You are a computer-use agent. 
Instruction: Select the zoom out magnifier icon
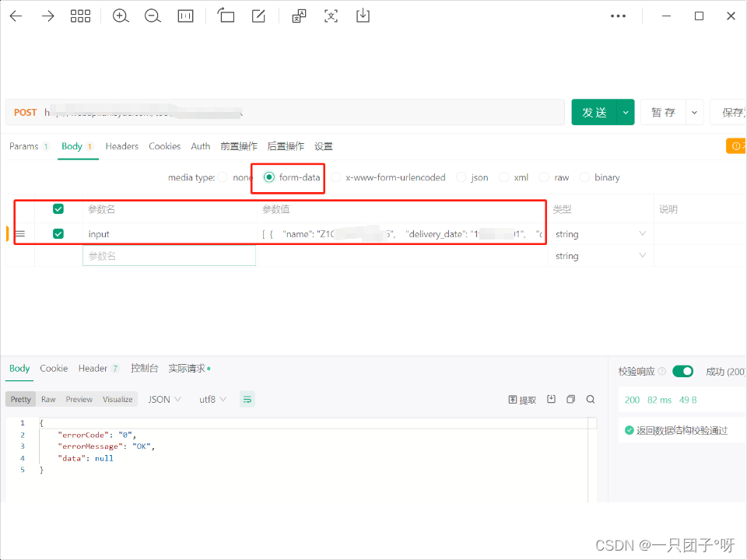(x=153, y=16)
